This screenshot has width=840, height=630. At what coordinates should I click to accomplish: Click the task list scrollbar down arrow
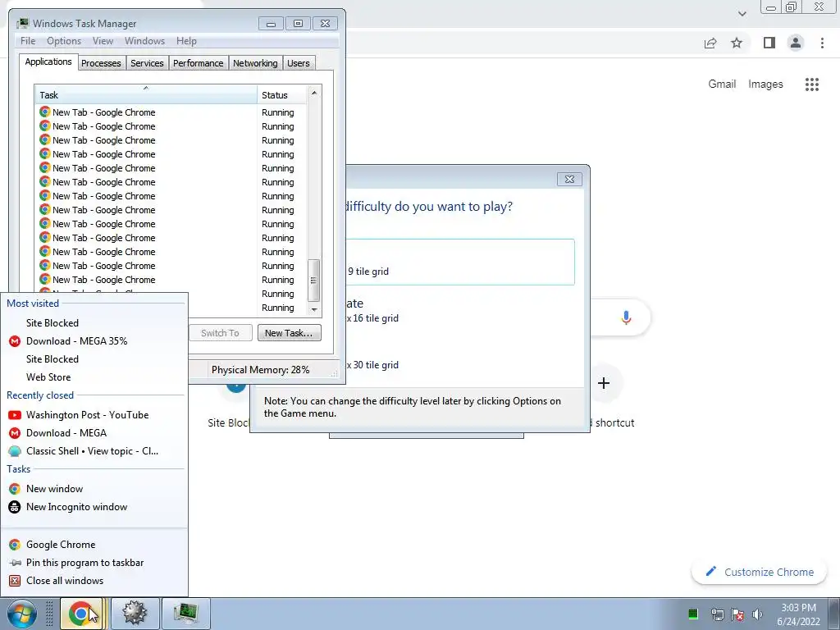314,309
